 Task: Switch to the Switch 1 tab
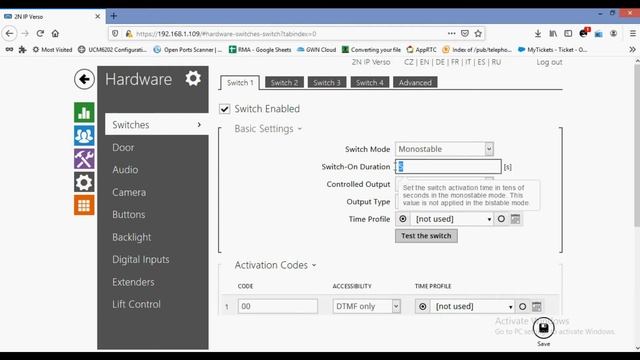pos(240,83)
